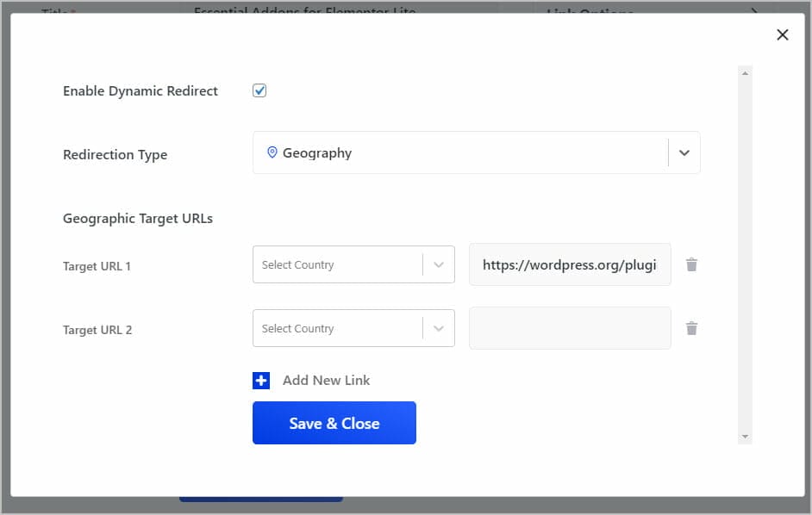Click the empty Target URL 2 field
The image size is (812, 515).
570,328
